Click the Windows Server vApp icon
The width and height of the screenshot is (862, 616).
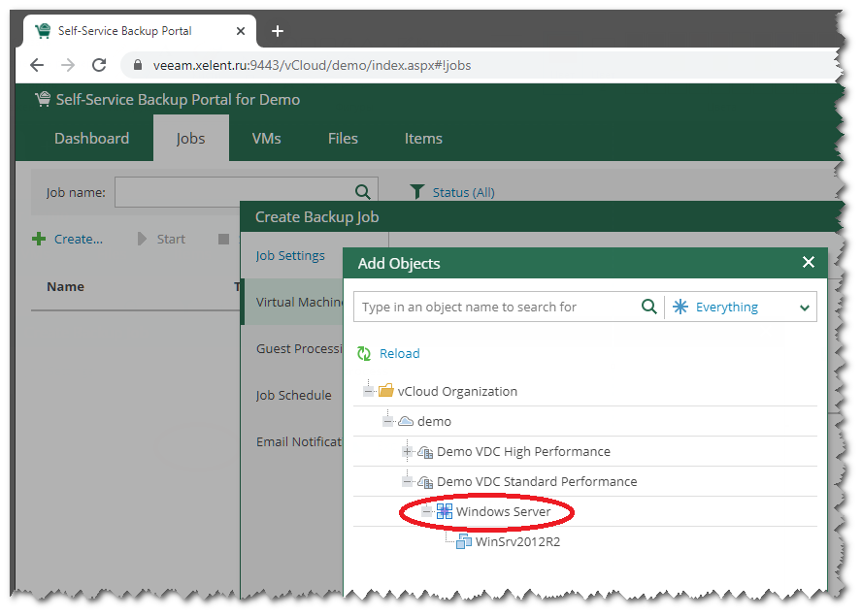445,511
